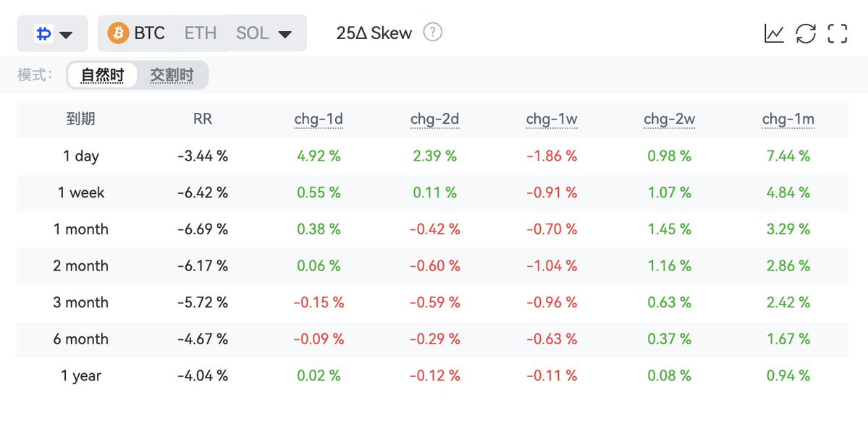Refresh the skew data
868x421 pixels.
click(x=806, y=33)
